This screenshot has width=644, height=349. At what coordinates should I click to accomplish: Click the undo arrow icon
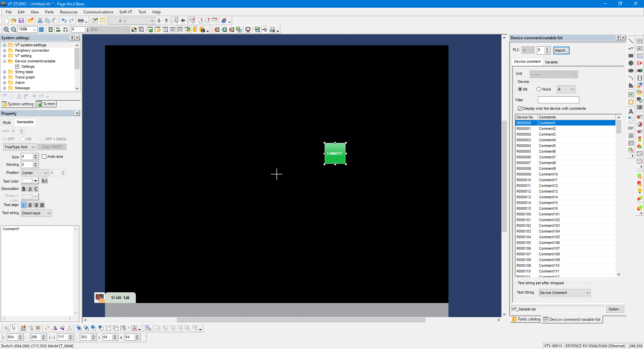64,21
